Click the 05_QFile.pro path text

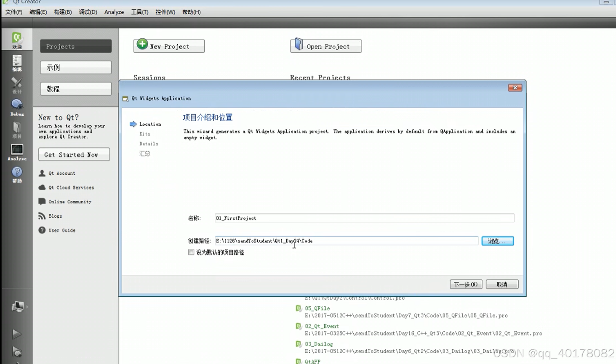point(406,316)
